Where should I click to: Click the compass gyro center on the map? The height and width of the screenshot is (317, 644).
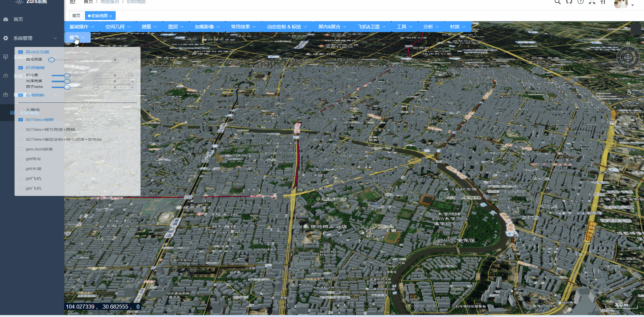pyautogui.click(x=628, y=58)
